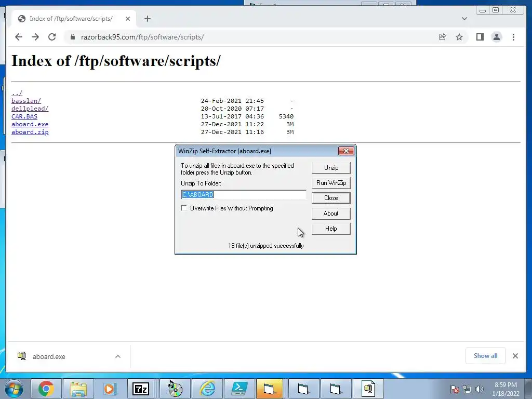
Task: Click the network tray icon
Action: [467, 389]
